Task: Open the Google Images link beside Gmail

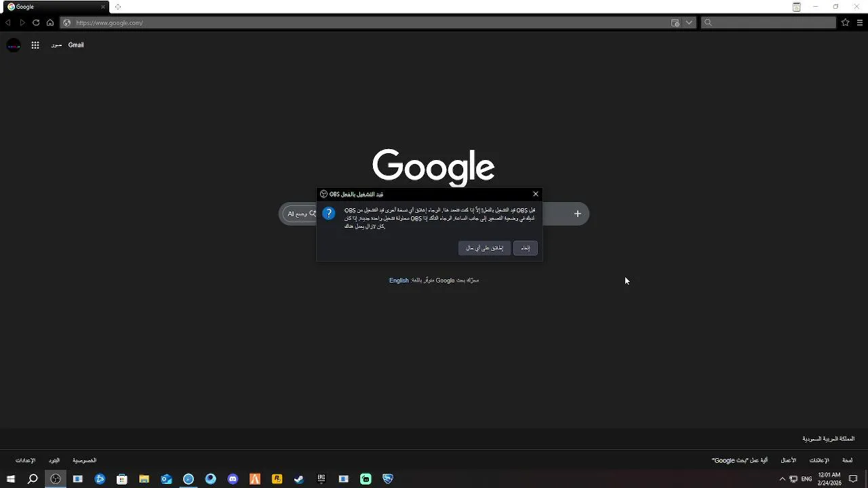Action: click(x=56, y=45)
